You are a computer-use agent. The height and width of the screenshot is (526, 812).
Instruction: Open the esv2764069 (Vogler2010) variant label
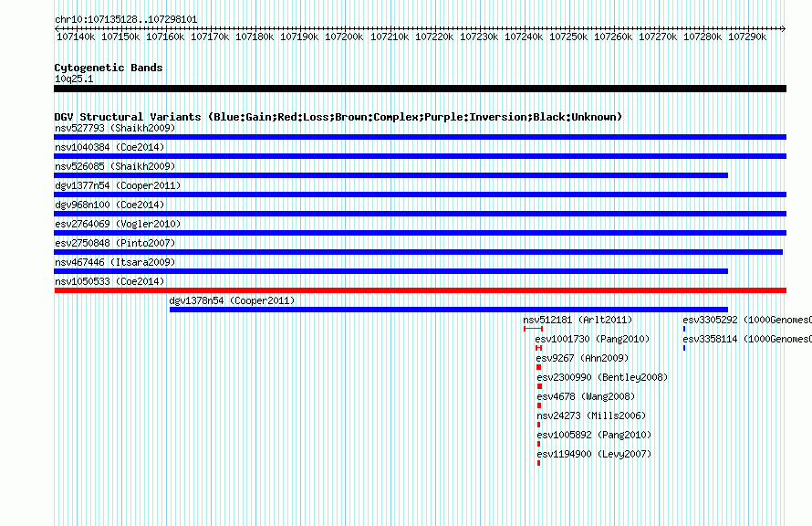[118, 224]
